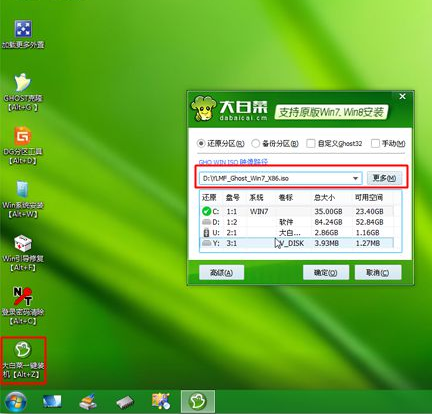The image size is (432, 414).
Task: Select the Y: 3:1 V_DISK partition row
Action: click(x=297, y=243)
